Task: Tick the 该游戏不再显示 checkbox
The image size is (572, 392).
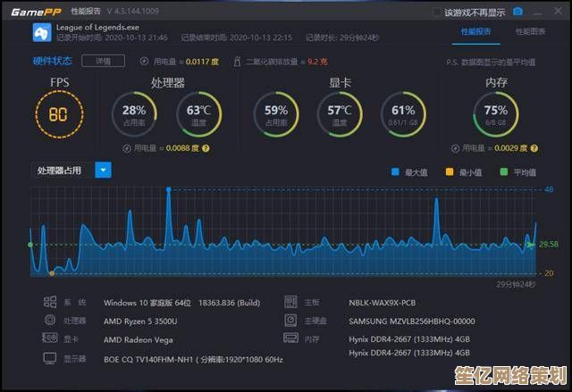Action: [x=436, y=12]
